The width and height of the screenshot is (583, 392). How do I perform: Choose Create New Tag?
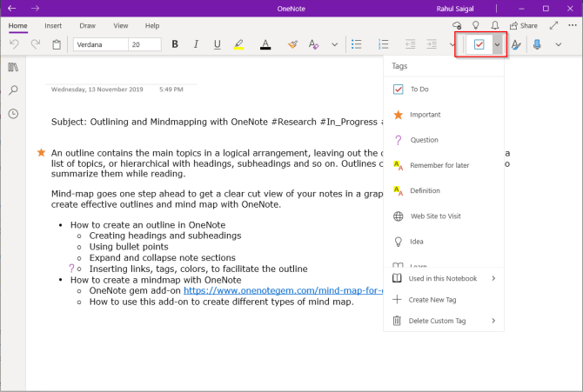click(444, 300)
